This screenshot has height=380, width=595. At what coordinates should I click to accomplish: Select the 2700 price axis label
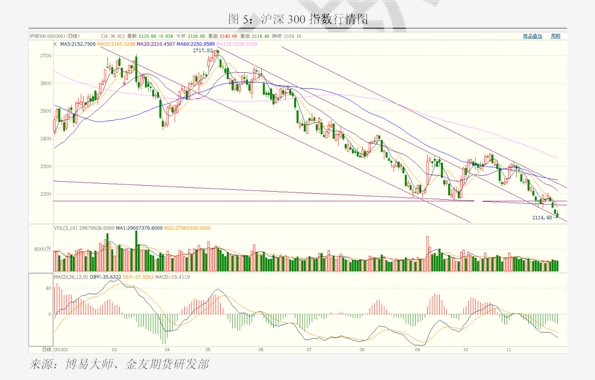(46, 56)
